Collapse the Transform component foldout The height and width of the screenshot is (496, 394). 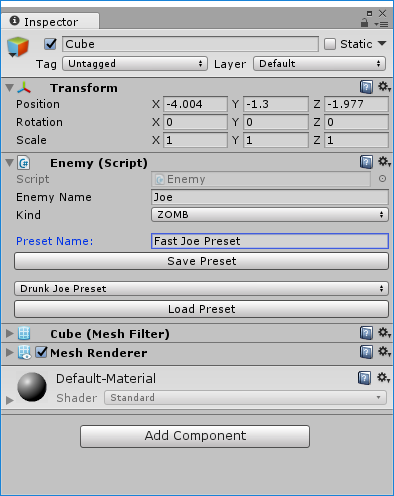(x=10, y=88)
